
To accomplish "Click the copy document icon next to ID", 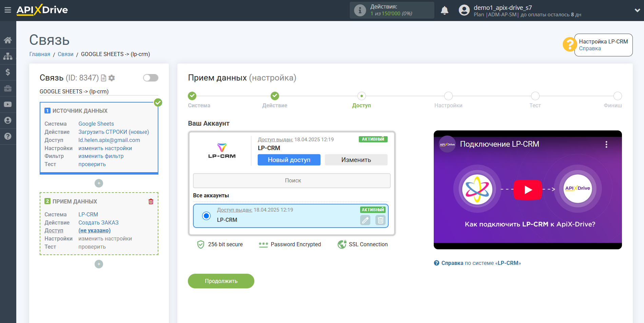I will [104, 78].
